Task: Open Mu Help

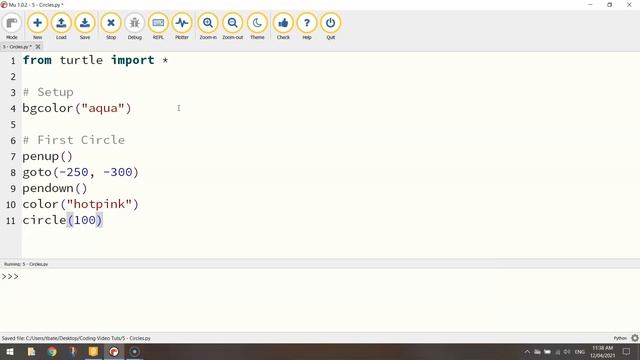Action: 307,27
